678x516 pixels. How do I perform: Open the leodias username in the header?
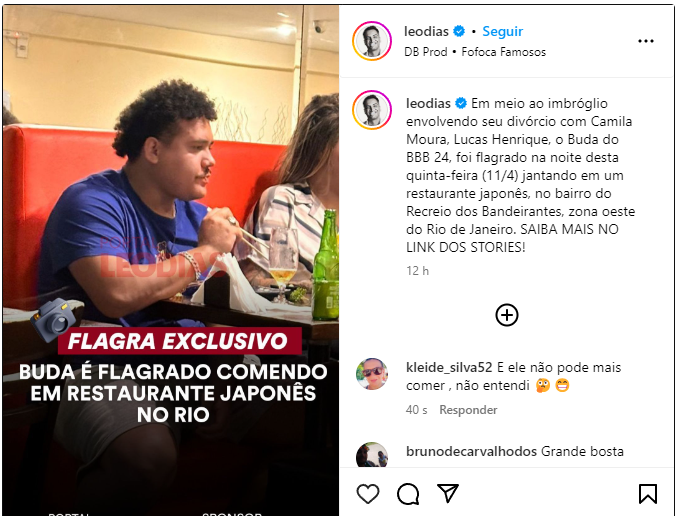pos(426,31)
